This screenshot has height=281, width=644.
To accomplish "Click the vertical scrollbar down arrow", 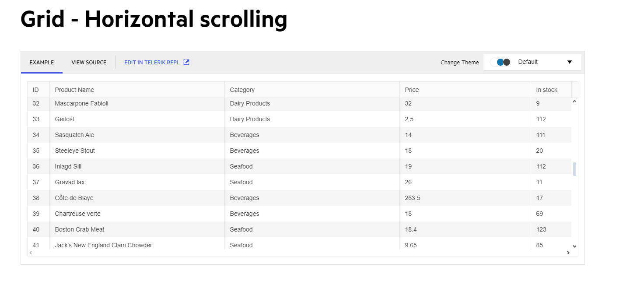I will (574, 246).
